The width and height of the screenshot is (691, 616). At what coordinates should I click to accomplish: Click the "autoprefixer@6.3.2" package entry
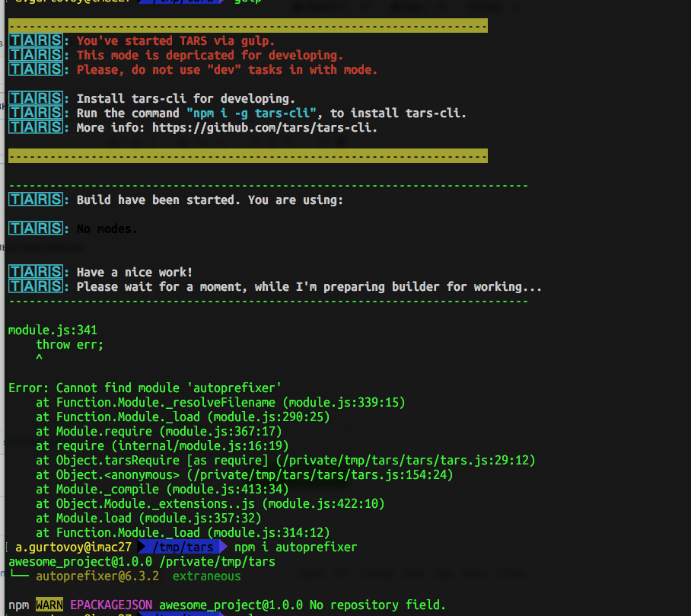97,576
